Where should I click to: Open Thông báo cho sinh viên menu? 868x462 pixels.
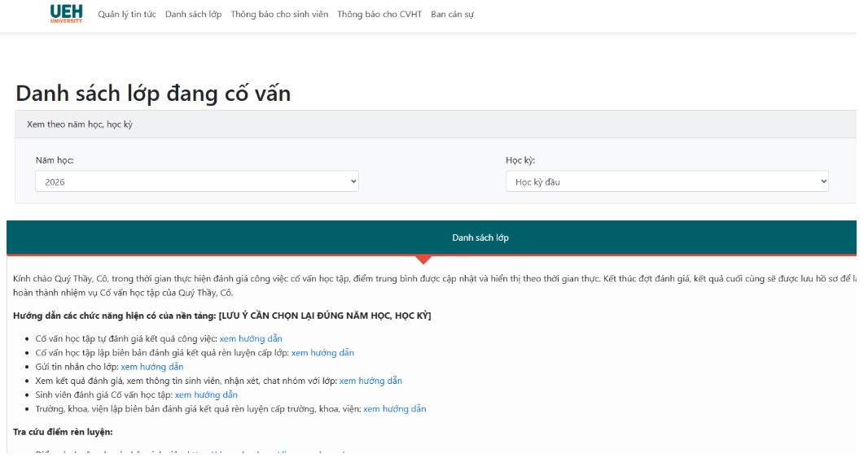279,15
